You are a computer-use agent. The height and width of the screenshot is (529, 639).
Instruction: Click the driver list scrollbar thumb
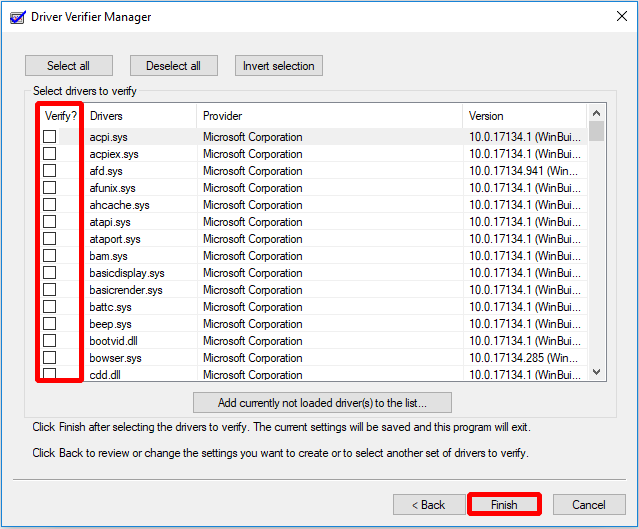click(596, 131)
